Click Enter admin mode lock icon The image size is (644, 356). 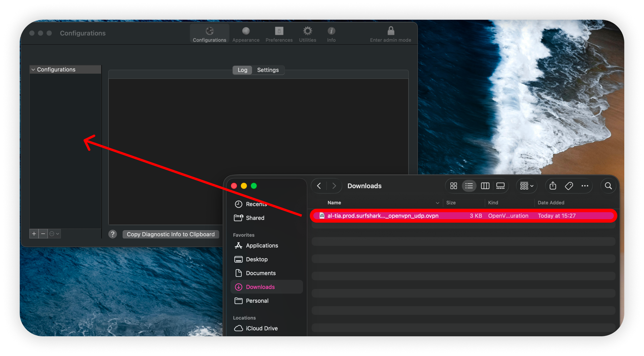coord(390,31)
